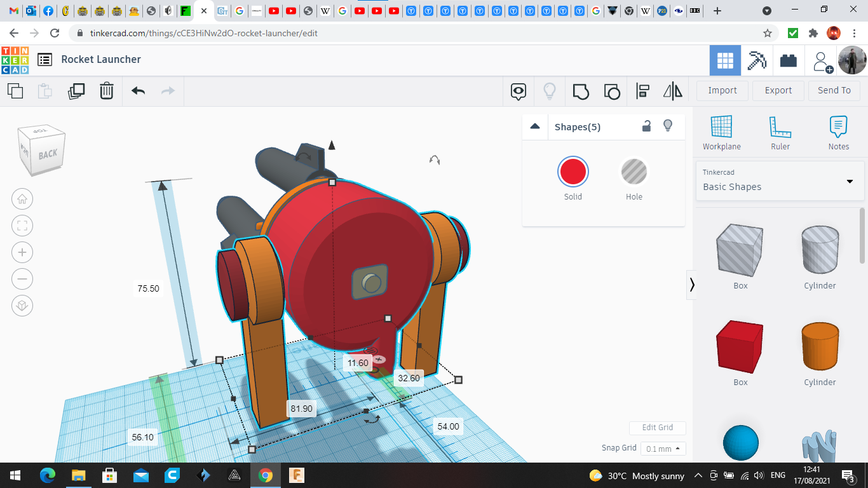Open the Align tool

642,91
